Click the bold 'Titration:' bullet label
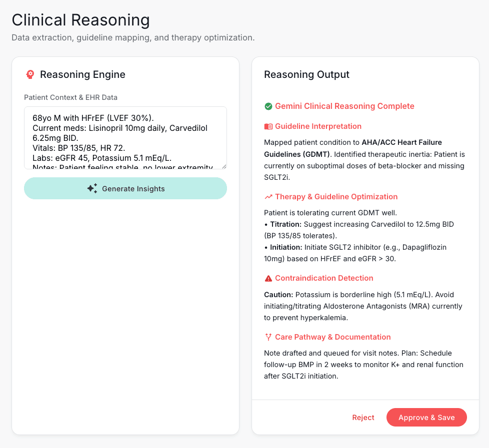This screenshot has width=489, height=448. [285, 224]
